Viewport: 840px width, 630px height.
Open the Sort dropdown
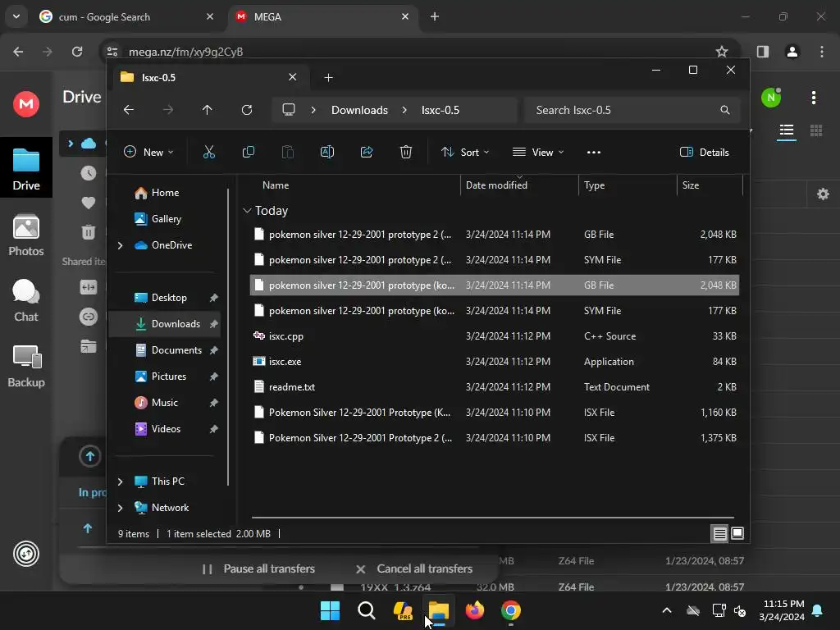tap(464, 152)
